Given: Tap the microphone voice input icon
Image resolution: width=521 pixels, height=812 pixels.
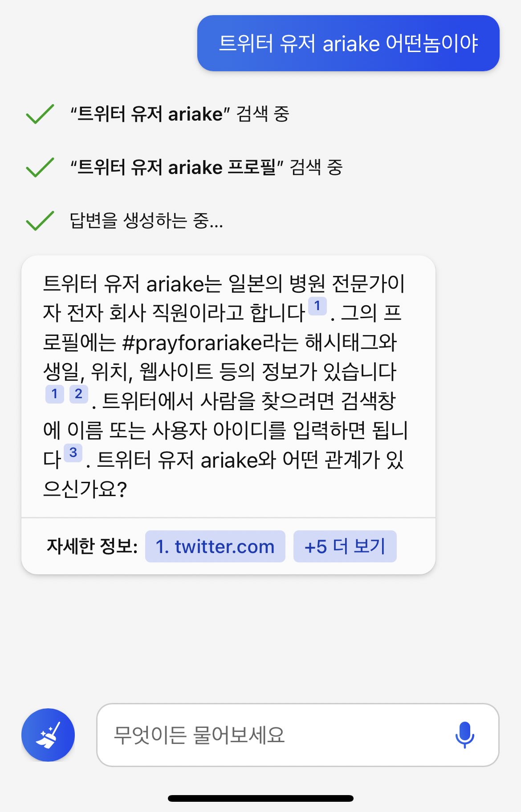Looking at the screenshot, I should [x=464, y=735].
